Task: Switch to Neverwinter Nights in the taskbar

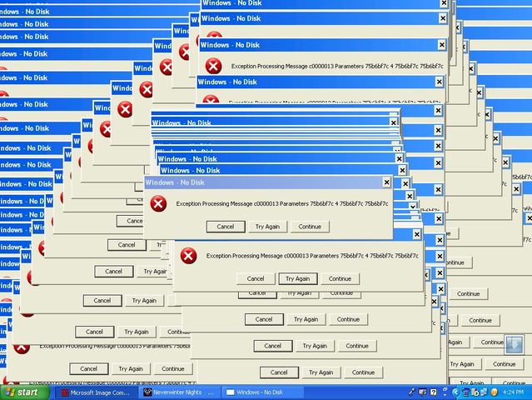Action: pos(178,392)
